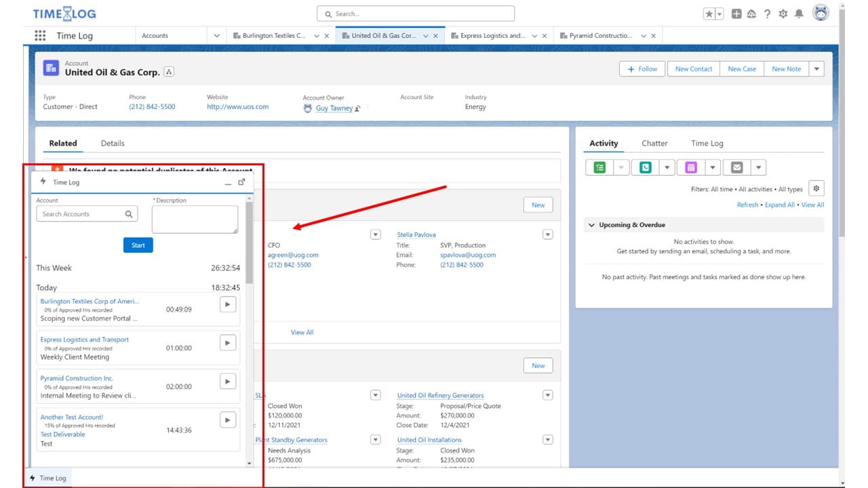Click the Description text area
The height and width of the screenshot is (488, 868).
[x=195, y=220]
